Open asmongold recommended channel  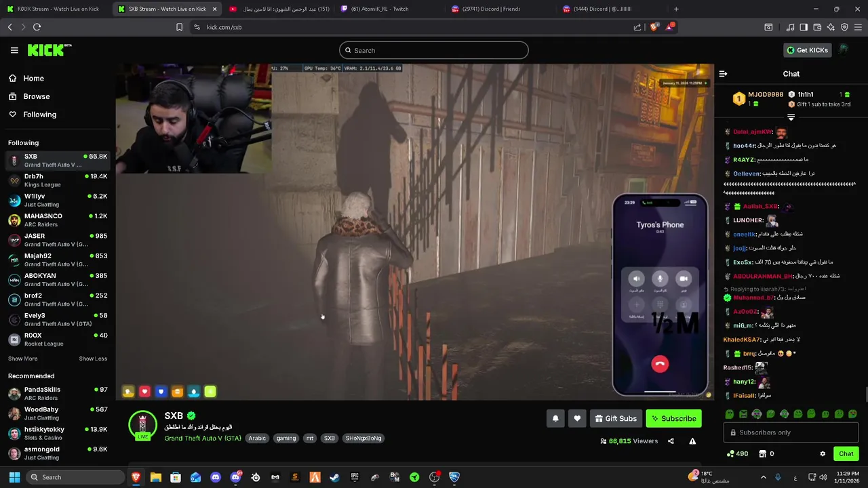(58, 453)
